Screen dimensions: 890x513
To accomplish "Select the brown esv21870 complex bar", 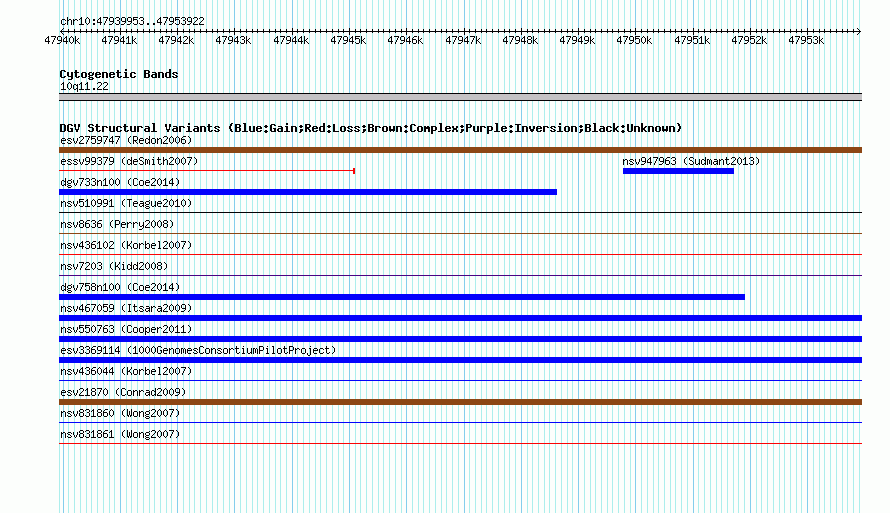I will pos(460,402).
